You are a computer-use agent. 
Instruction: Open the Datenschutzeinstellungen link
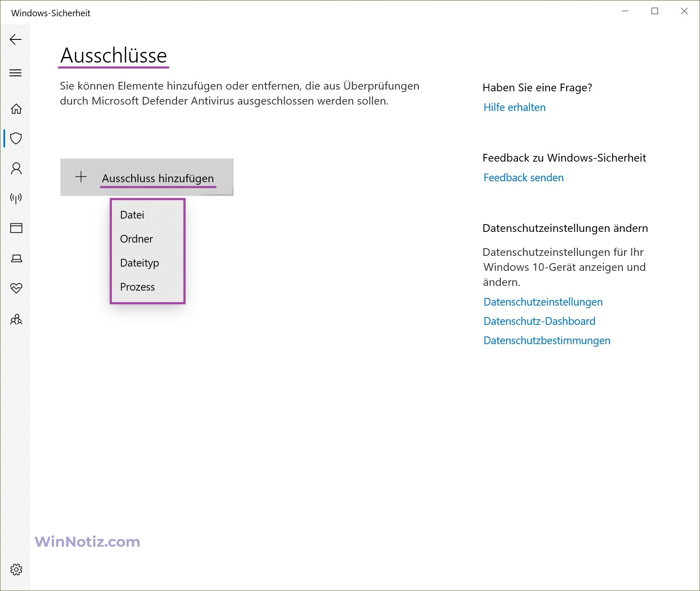(x=543, y=302)
